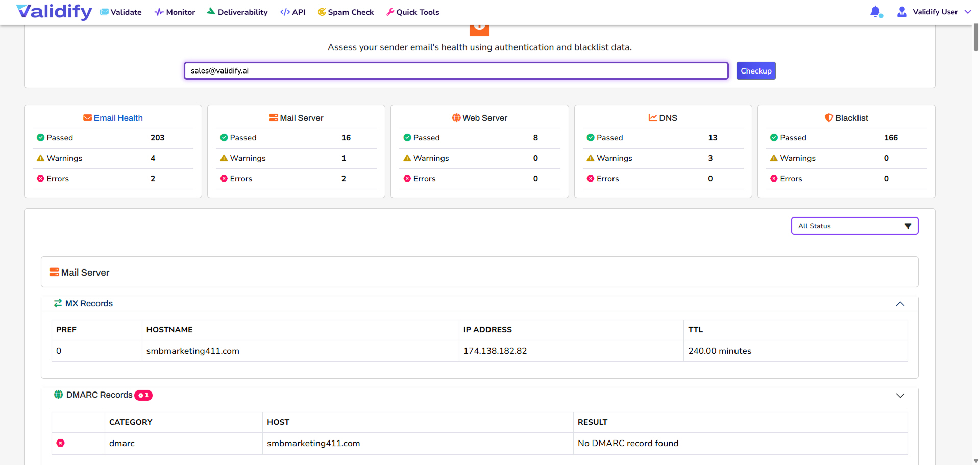980x465 pixels.
Task: Click the notification bell icon
Action: (x=875, y=12)
